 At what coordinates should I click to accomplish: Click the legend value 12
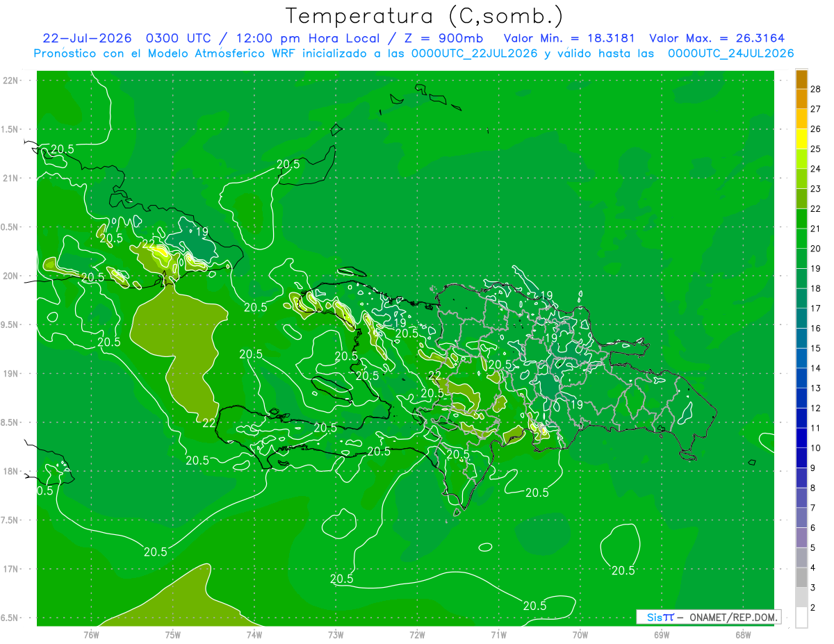pos(816,408)
